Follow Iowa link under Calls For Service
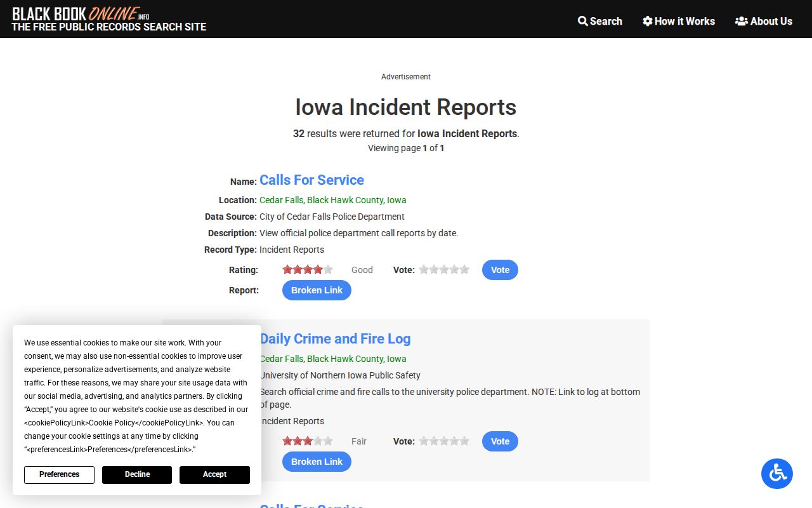Viewport: 812px width, 508px height. 396,200
